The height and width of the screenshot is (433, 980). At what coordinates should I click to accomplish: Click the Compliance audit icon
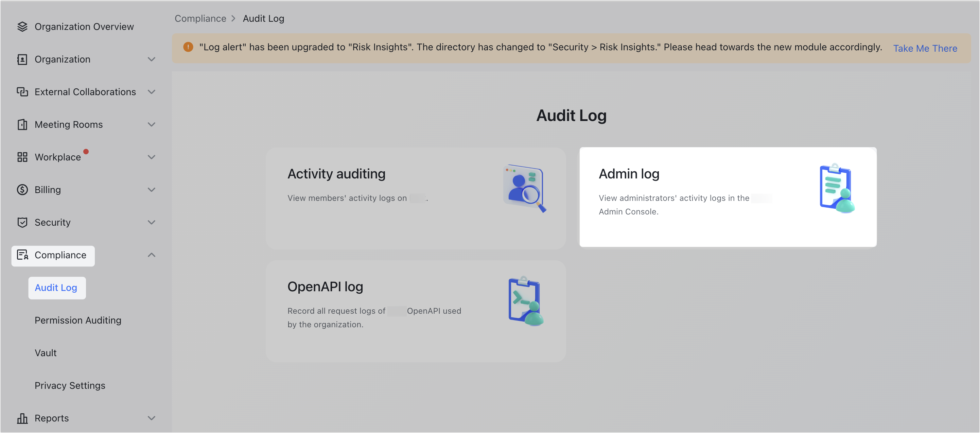(x=22, y=255)
